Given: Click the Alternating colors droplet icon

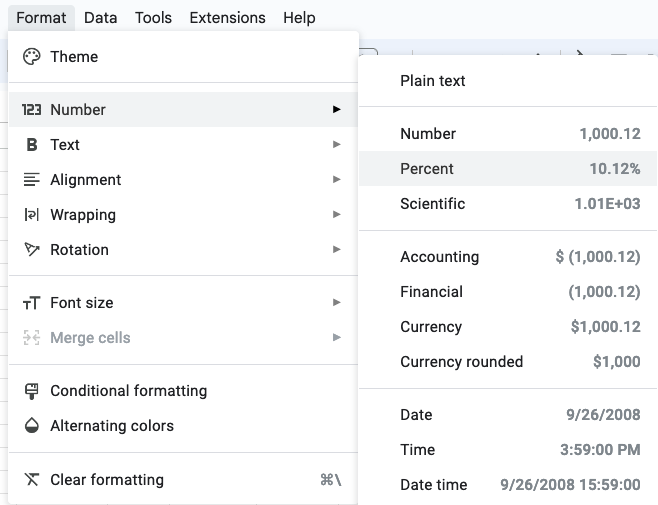Looking at the screenshot, I should click(x=31, y=426).
